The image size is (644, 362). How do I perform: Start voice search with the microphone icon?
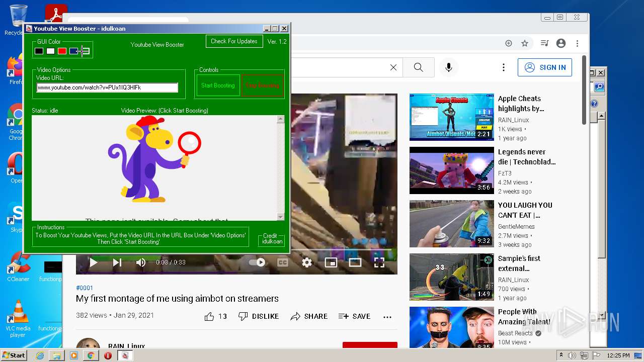[x=449, y=67]
